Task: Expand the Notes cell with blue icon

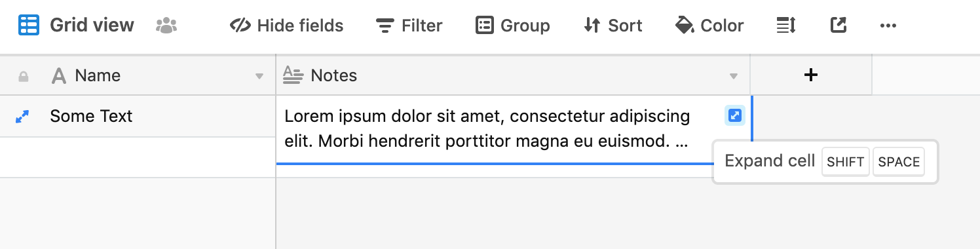Action: point(735,116)
